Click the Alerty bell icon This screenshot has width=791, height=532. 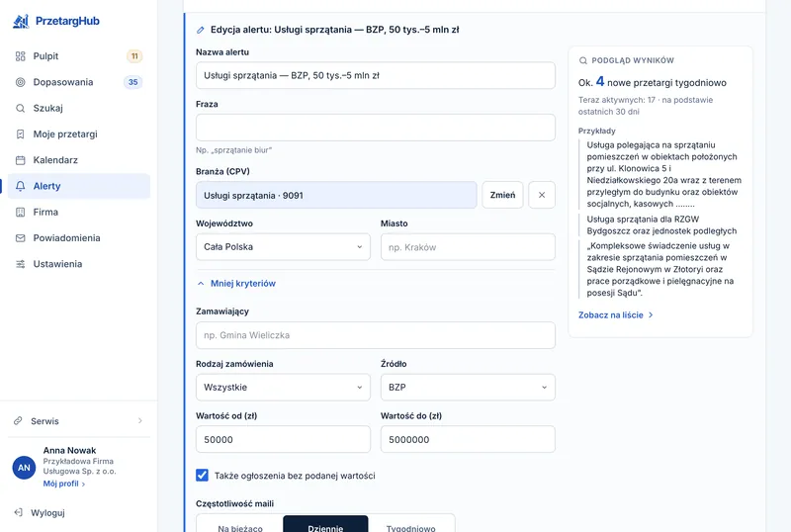tap(20, 186)
